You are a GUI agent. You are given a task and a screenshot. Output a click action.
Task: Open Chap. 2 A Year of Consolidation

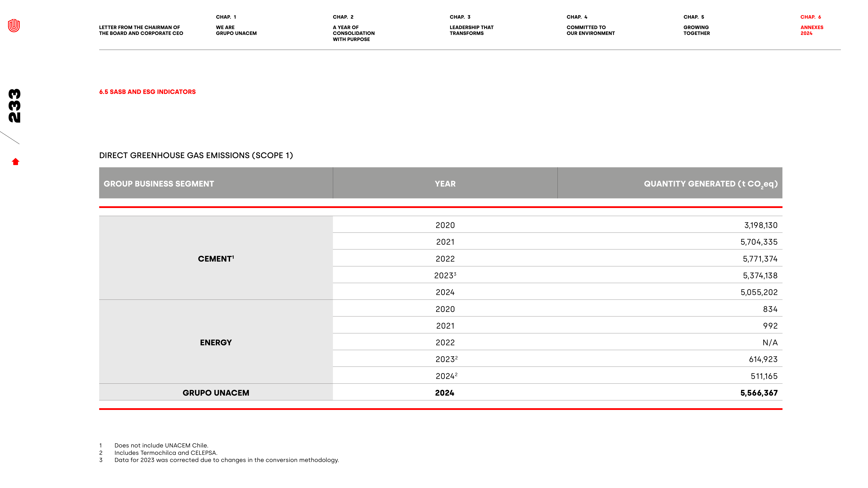[353, 28]
